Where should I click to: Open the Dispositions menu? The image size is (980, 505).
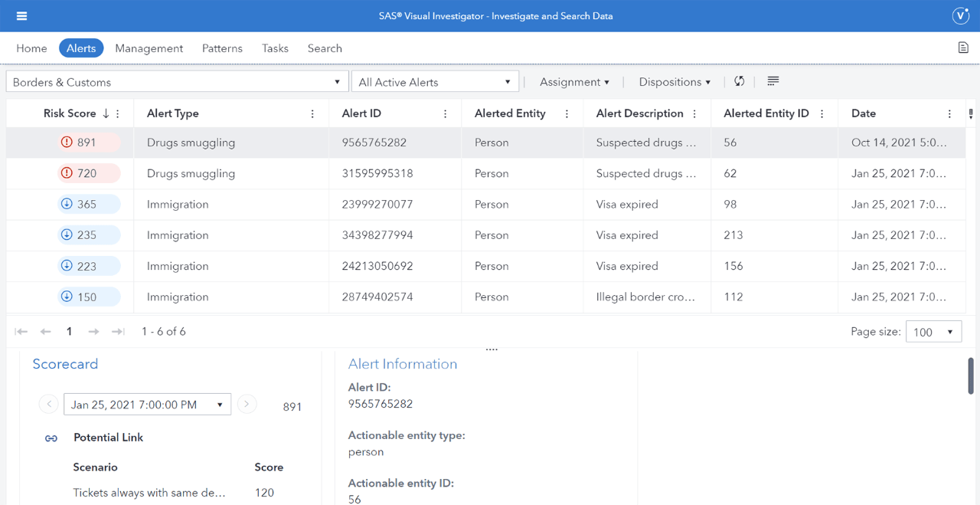[674, 81]
